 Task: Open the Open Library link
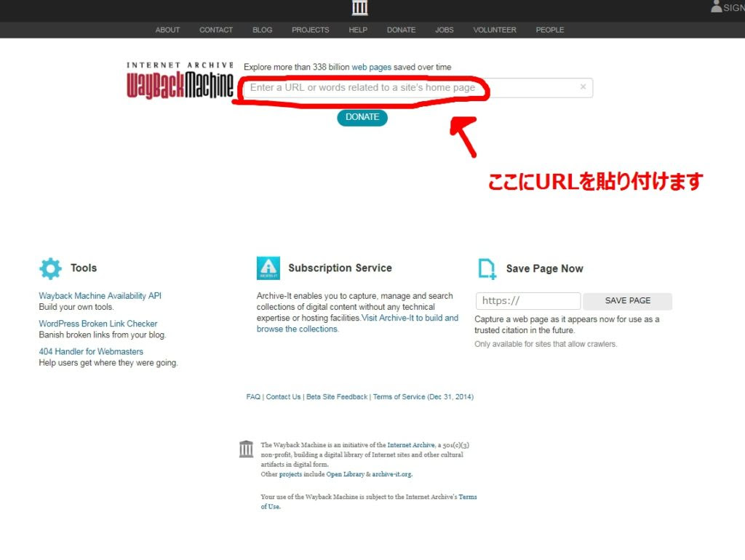tap(345, 474)
